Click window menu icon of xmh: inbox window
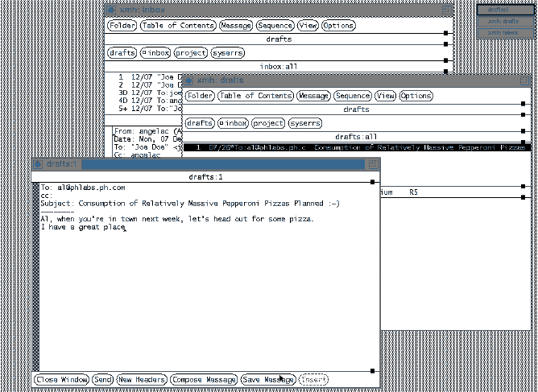Screen dimensions: 538x392 coord(111,10)
